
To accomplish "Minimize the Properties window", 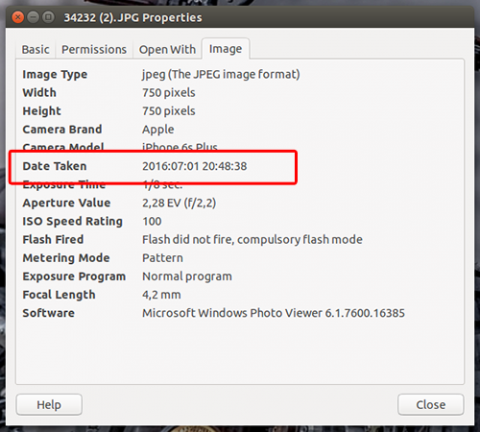I will click(x=33, y=17).
